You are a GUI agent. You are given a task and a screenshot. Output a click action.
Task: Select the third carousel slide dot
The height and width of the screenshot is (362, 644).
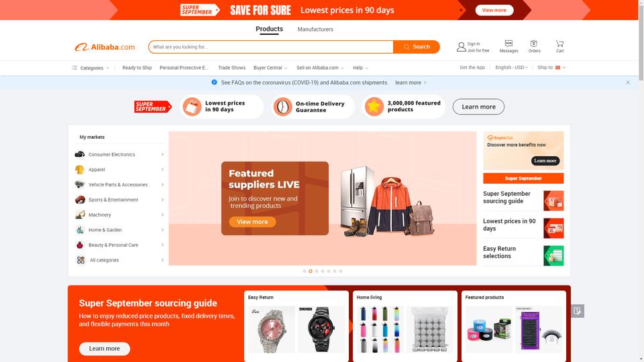point(316,271)
